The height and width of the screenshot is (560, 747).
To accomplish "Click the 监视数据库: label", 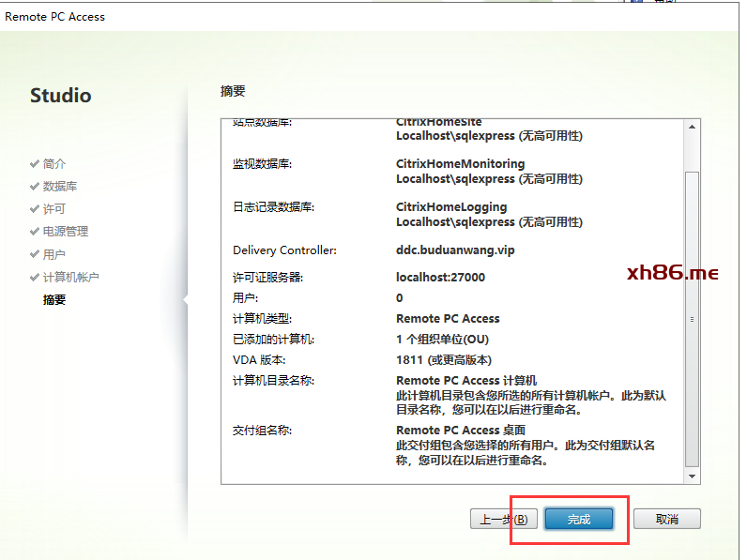I will [x=263, y=164].
